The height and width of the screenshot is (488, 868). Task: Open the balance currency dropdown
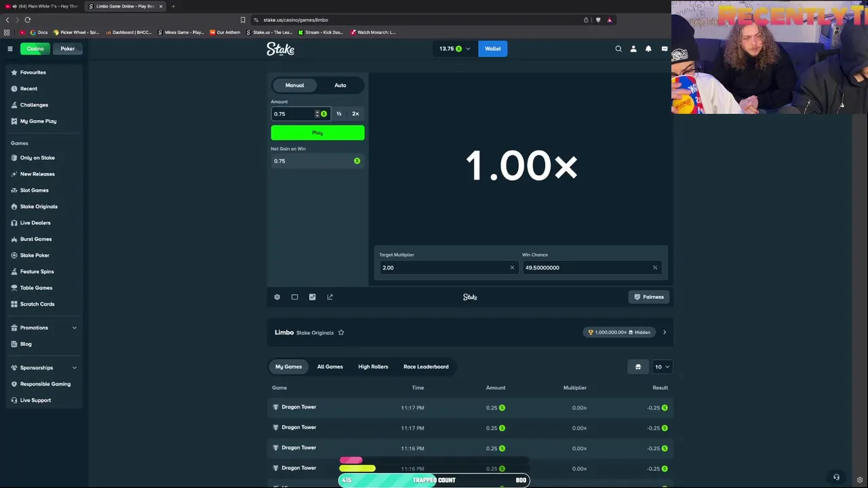tap(454, 49)
